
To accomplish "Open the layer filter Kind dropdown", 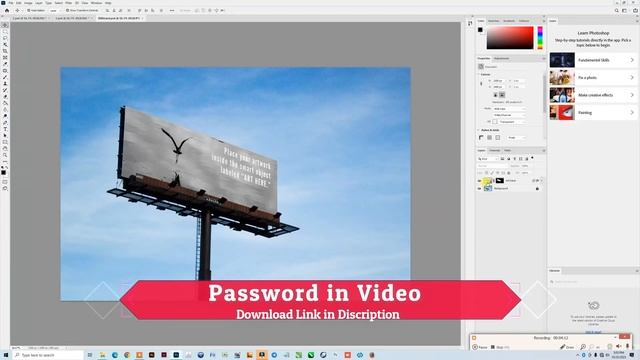I will point(488,159).
